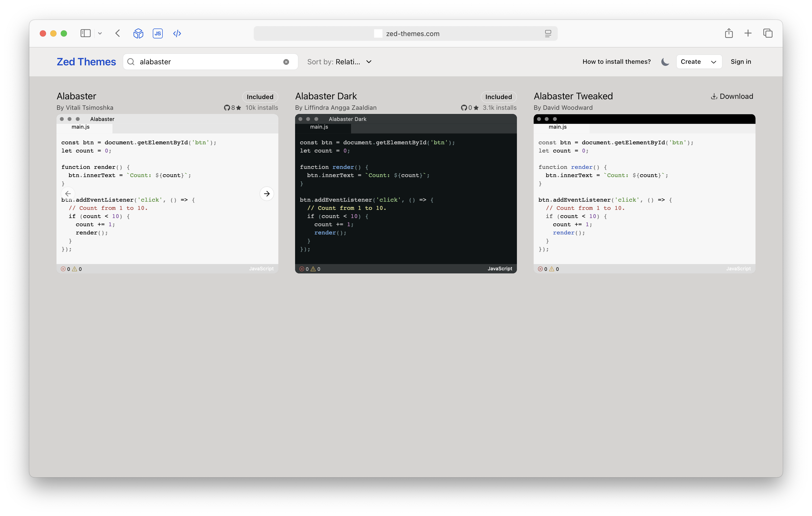Show next Alabaster preview with right arrow
Image resolution: width=812 pixels, height=516 pixels.
click(267, 193)
